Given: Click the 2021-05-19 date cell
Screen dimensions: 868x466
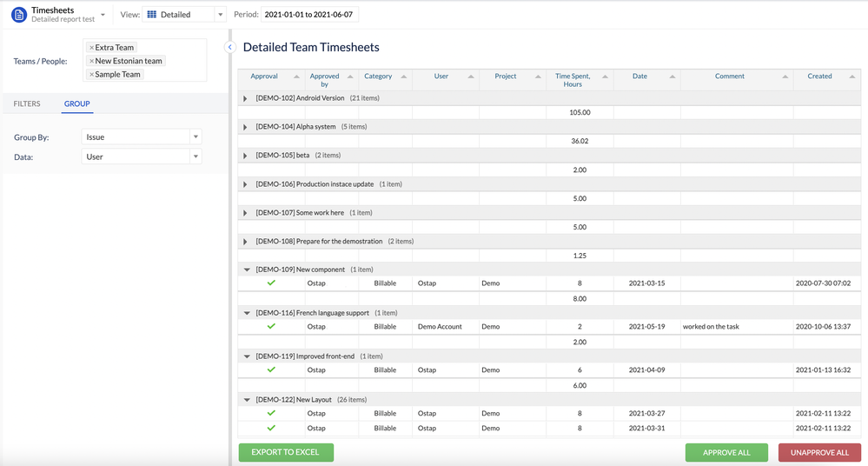Looking at the screenshot, I should [x=646, y=326].
